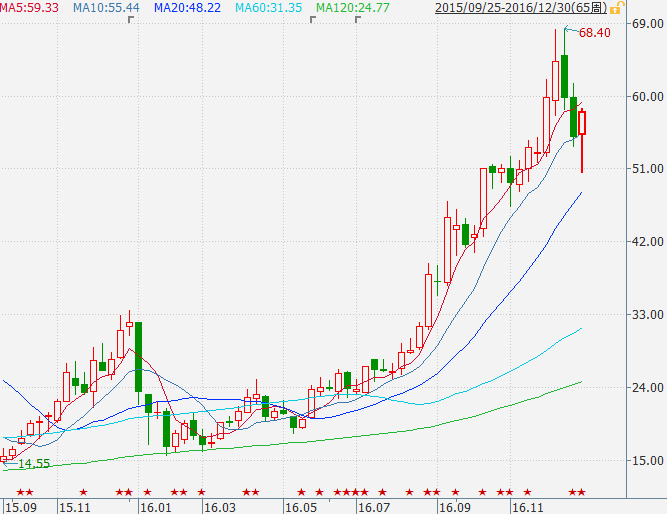Click the rightmost red star event marker
This screenshot has height=514, width=667.
coord(582,492)
